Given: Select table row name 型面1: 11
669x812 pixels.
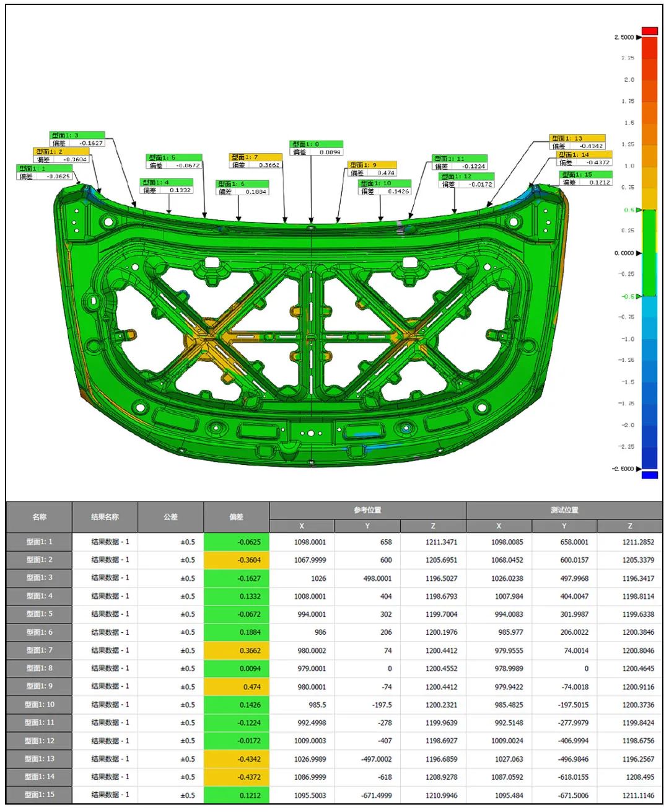Looking at the screenshot, I should (40, 723).
